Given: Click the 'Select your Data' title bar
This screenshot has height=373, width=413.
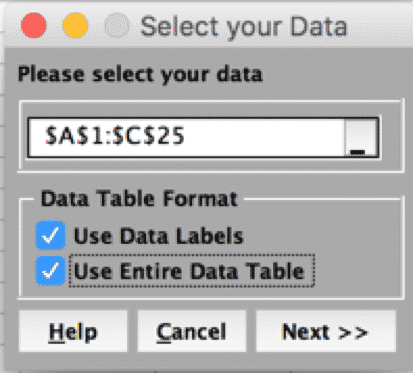Looking at the screenshot, I should click(244, 26).
